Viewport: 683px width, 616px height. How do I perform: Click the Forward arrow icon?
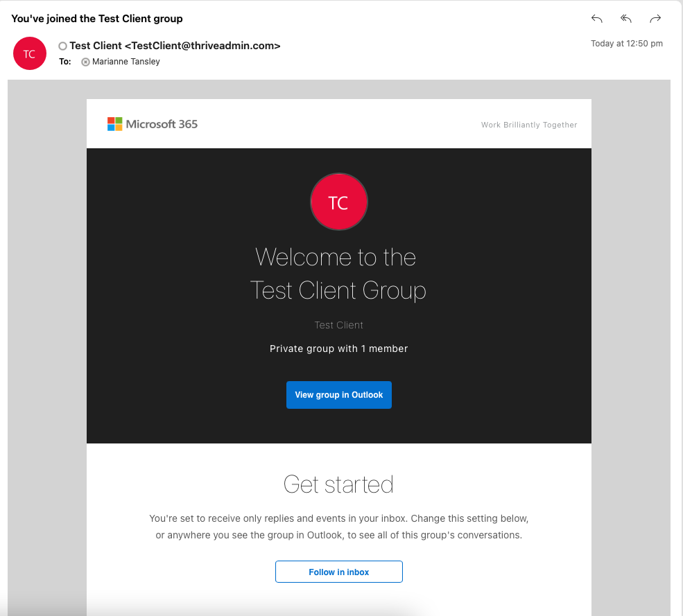point(655,19)
